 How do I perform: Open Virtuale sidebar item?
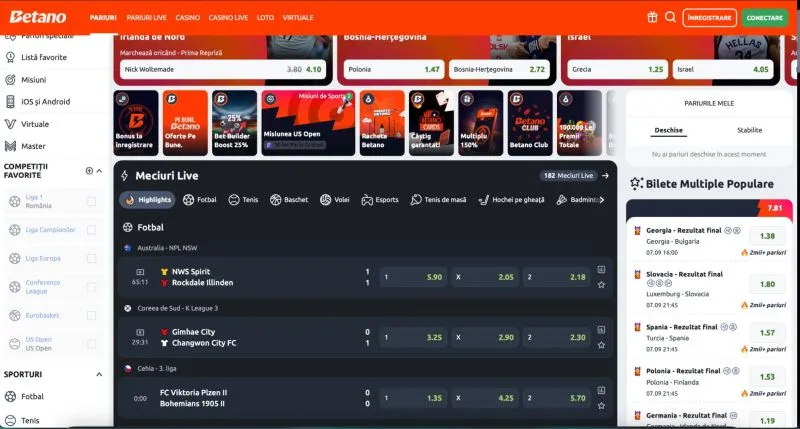(x=35, y=124)
